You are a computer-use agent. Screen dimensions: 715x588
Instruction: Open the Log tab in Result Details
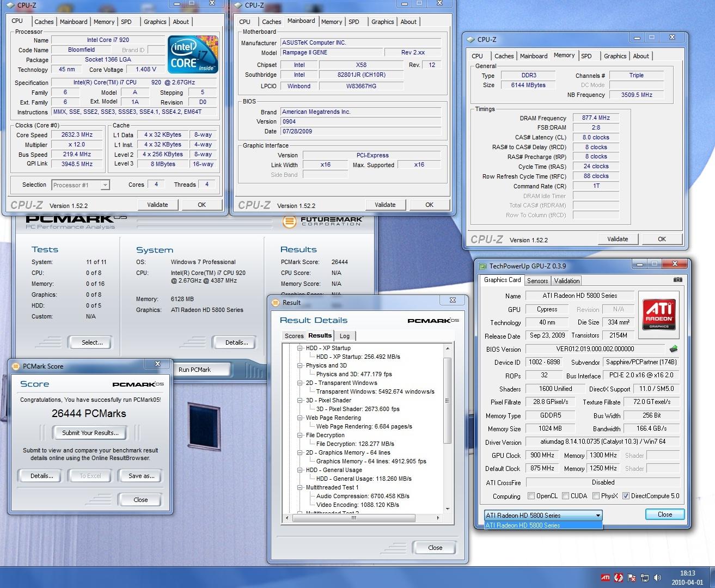(x=345, y=336)
